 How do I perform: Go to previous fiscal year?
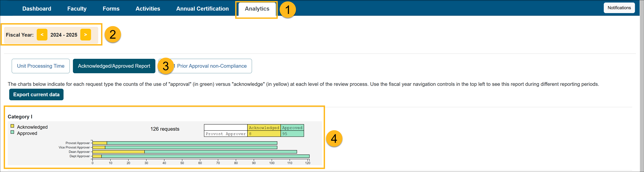tap(42, 35)
